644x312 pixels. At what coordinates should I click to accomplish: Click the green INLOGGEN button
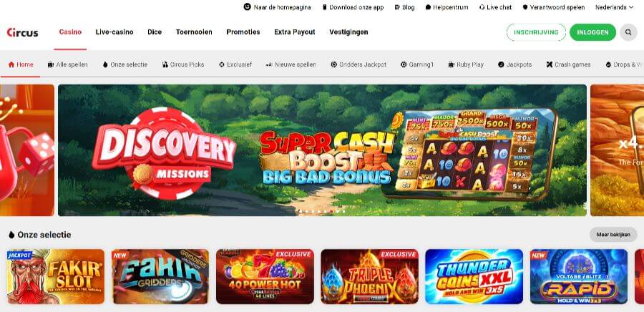point(592,32)
